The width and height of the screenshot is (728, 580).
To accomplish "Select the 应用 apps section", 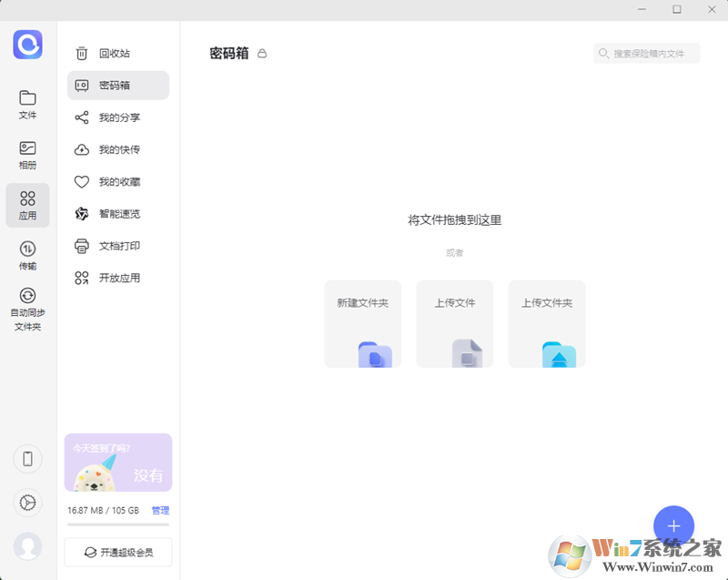I will pyautogui.click(x=27, y=205).
